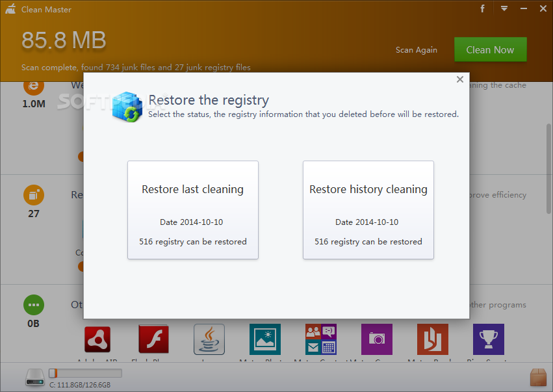Image resolution: width=553 pixels, height=392 pixels.
Task: Click the main window vertical scrollbar
Action: [x=548, y=168]
